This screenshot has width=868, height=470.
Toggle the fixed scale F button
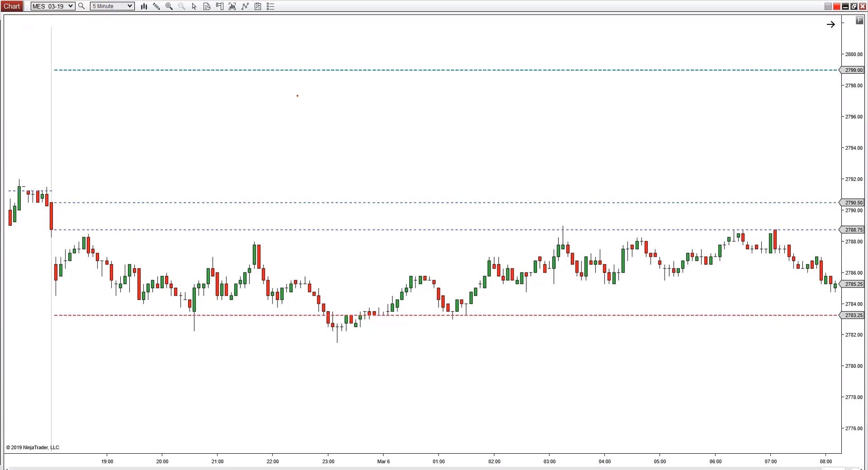(x=859, y=20)
